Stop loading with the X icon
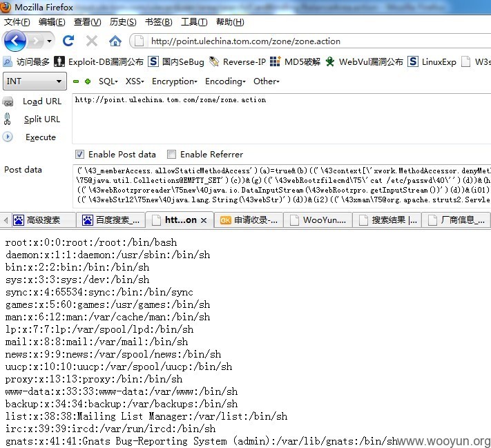The width and height of the screenshot is (491, 448). [x=92, y=41]
